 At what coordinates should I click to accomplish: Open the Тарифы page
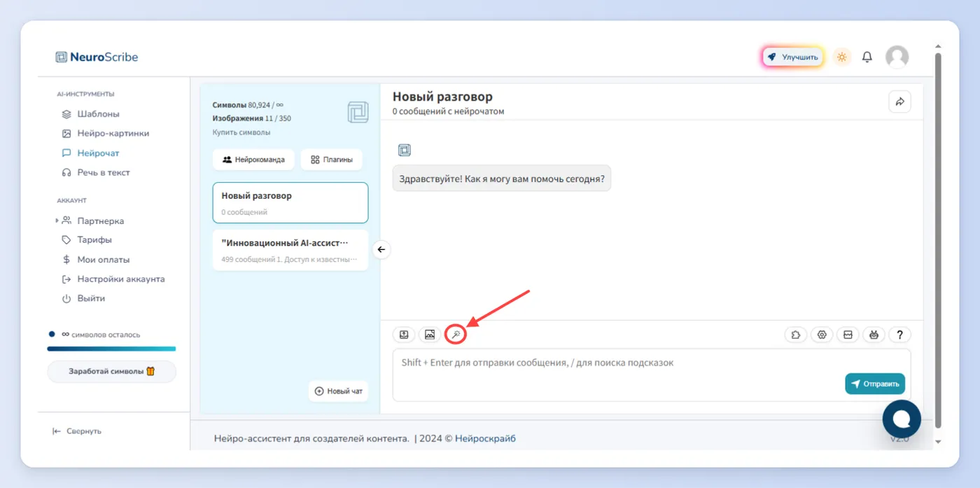[87, 240]
